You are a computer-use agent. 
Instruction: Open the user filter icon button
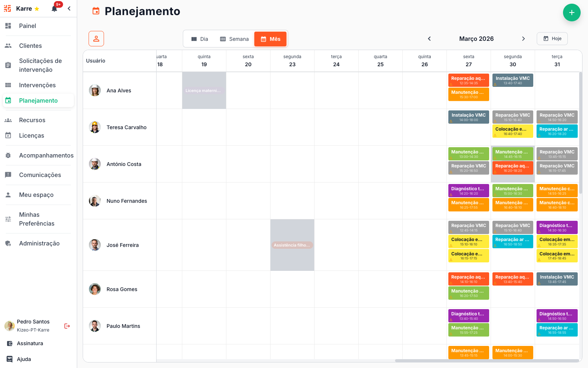point(96,39)
